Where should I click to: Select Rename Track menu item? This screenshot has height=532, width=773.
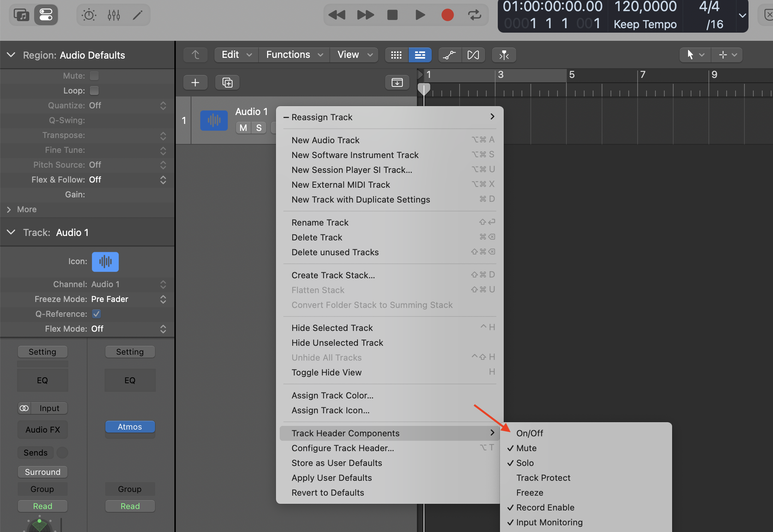pyautogui.click(x=389, y=223)
